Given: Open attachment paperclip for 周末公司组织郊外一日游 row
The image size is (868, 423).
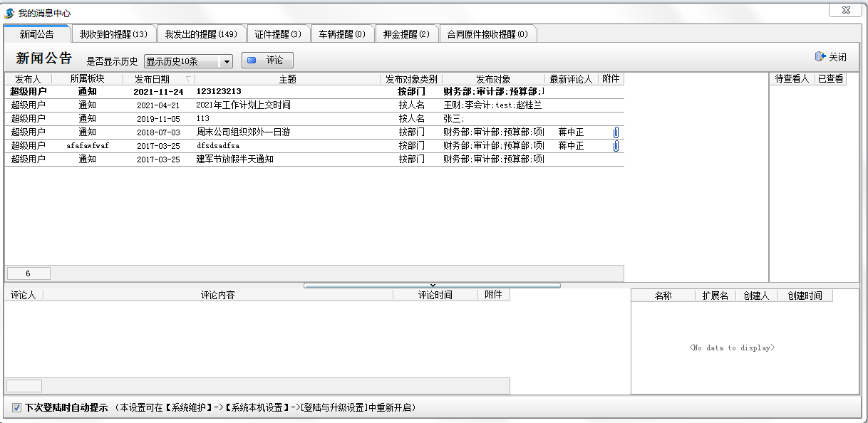Looking at the screenshot, I should pyautogui.click(x=616, y=132).
